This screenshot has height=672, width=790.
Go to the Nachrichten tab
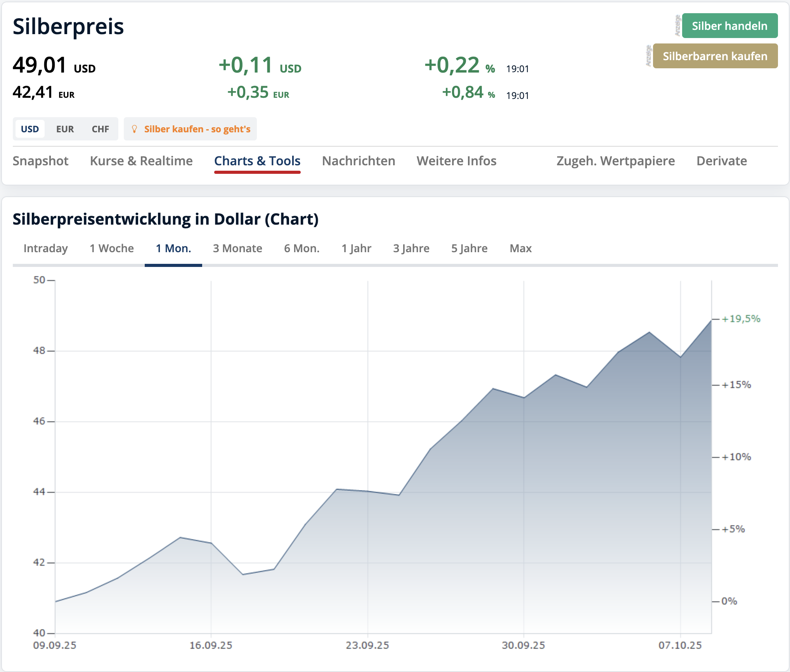coord(359,161)
